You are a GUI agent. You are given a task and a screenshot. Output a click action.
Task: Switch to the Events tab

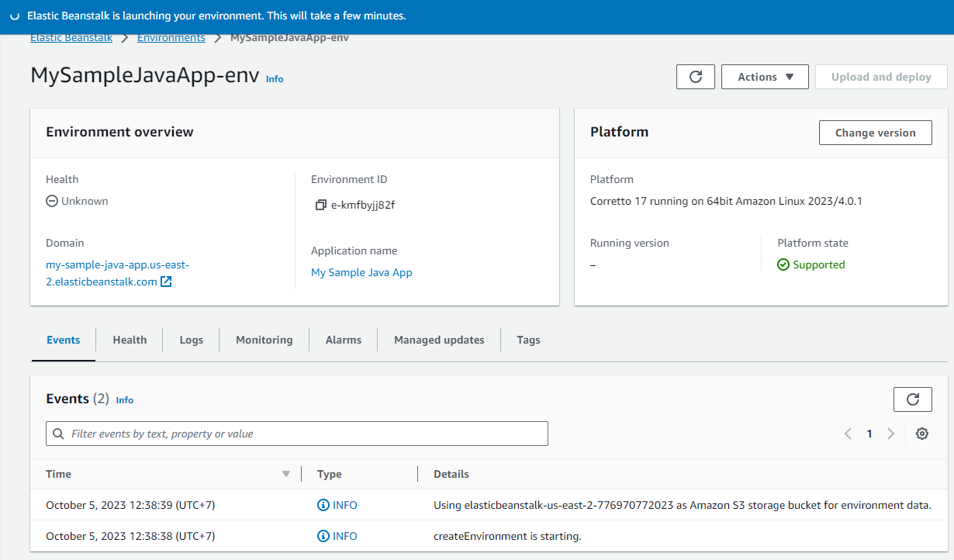click(64, 340)
